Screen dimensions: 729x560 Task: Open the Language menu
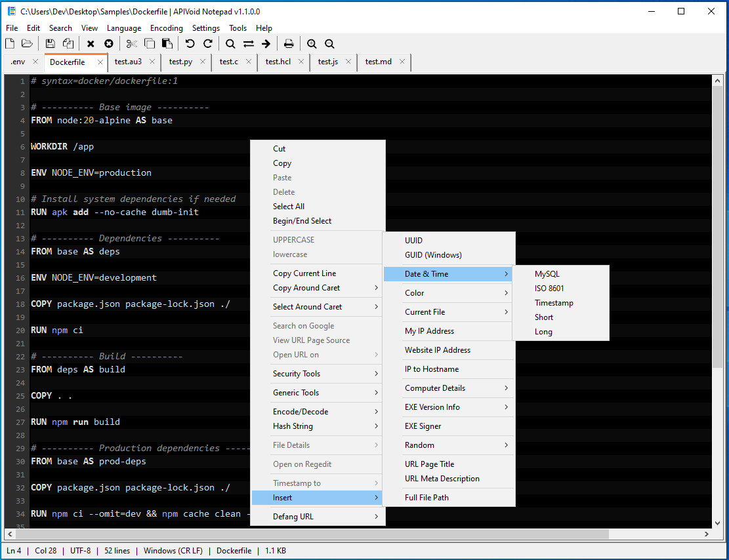click(123, 28)
